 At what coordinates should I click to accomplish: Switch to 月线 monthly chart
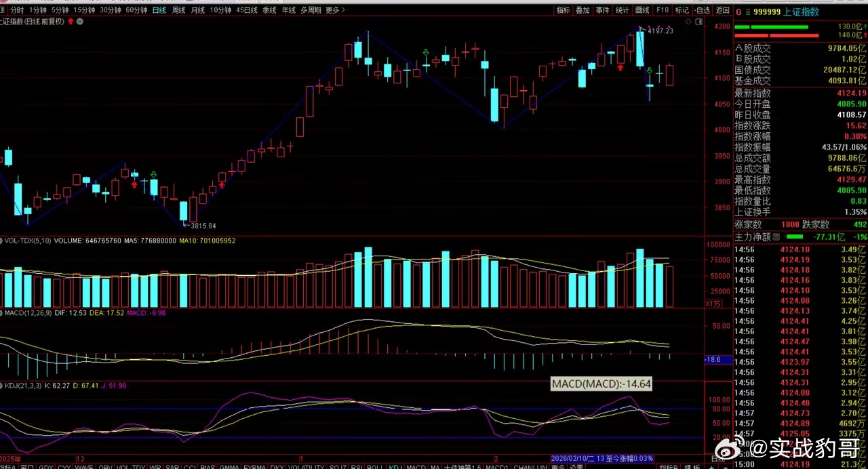coord(197,10)
